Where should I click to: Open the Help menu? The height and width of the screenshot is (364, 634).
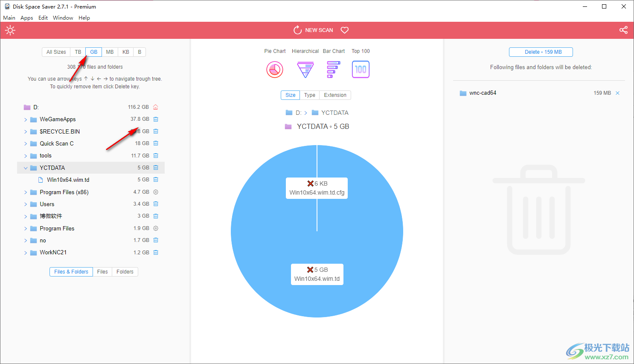[x=84, y=18]
